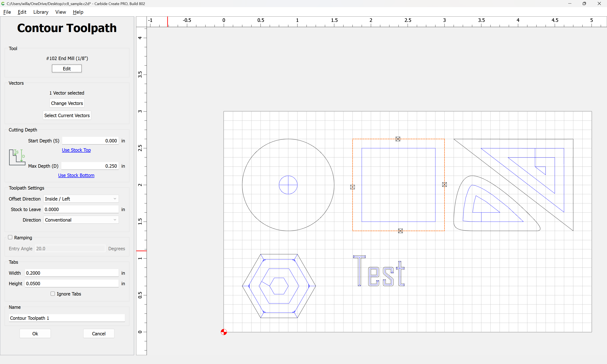Close the Carbide Create window
Screen dimensions: 607x364
(599, 4)
